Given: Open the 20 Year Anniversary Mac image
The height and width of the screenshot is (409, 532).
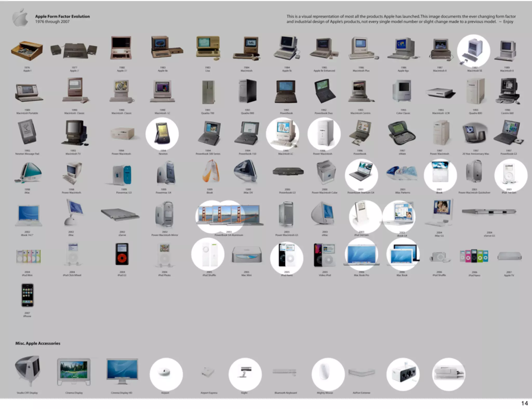Looking at the screenshot, I should [475, 133].
